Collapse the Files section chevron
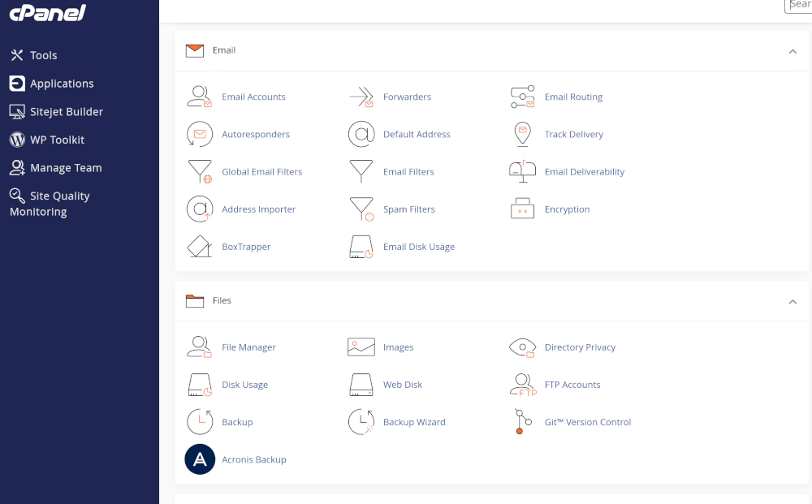The height and width of the screenshot is (504, 812). pos(793,302)
